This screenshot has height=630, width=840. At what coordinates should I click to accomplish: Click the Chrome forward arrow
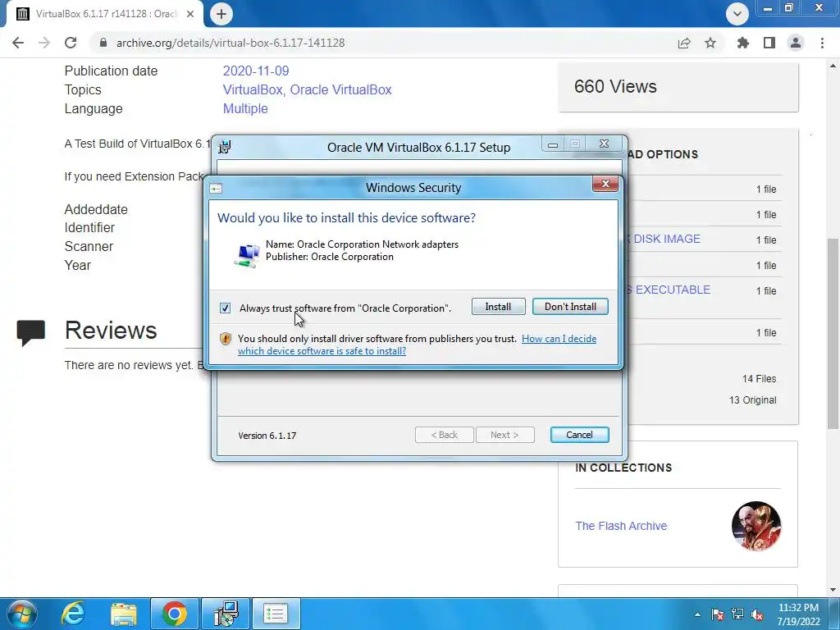(44, 43)
